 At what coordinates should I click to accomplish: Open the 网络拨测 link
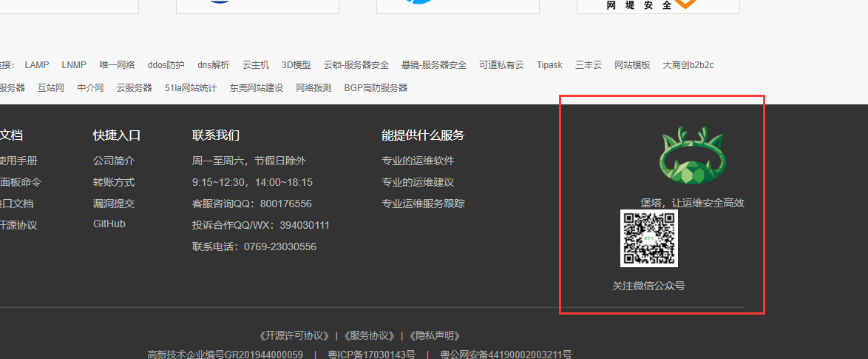(314, 87)
